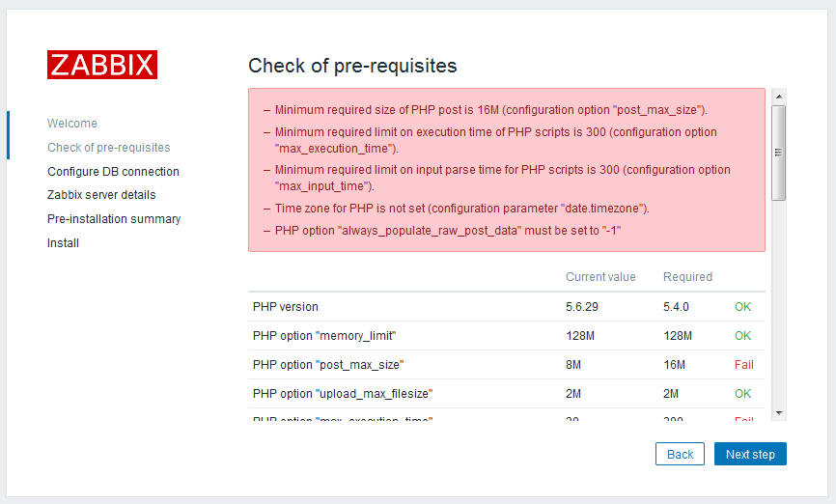Click the OK status for memory_limit
Viewport: 836px width, 504px height.
click(x=742, y=335)
